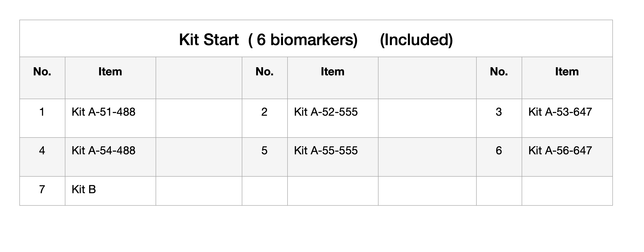This screenshot has width=644, height=252.
Task: Click the second No. header cell
Action: pos(265,78)
